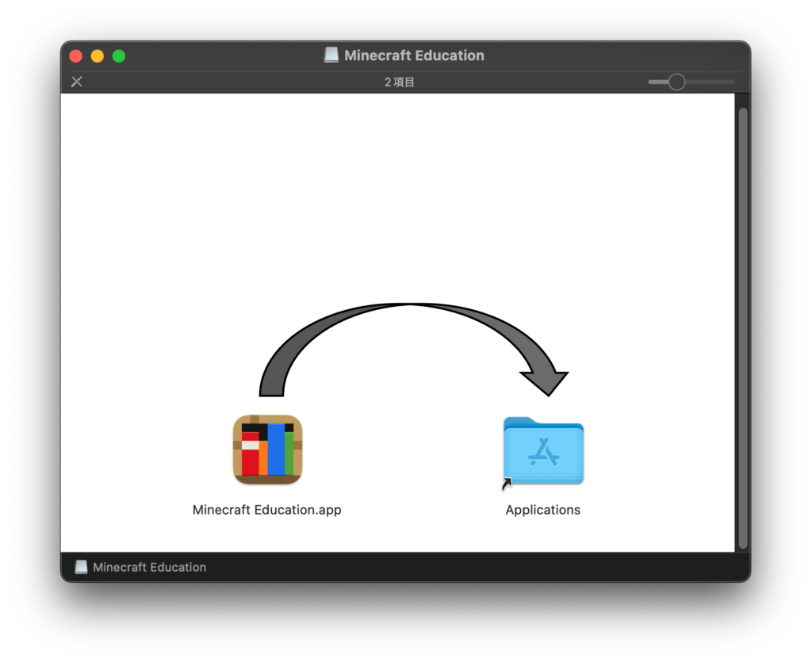This screenshot has width=812, height=662.
Task: Click "Minecraft Education" in the bottom path bar
Action: point(149,567)
